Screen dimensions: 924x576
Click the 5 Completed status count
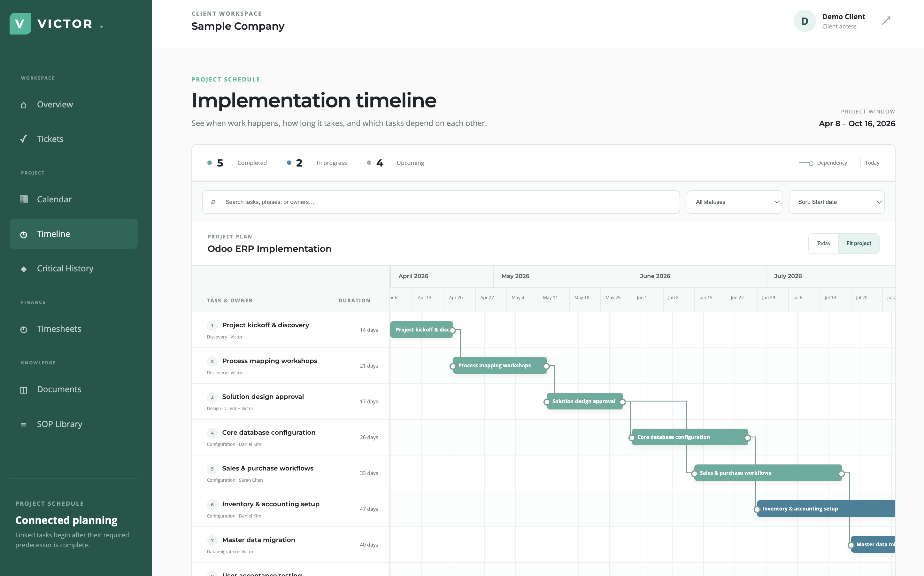tap(237, 163)
